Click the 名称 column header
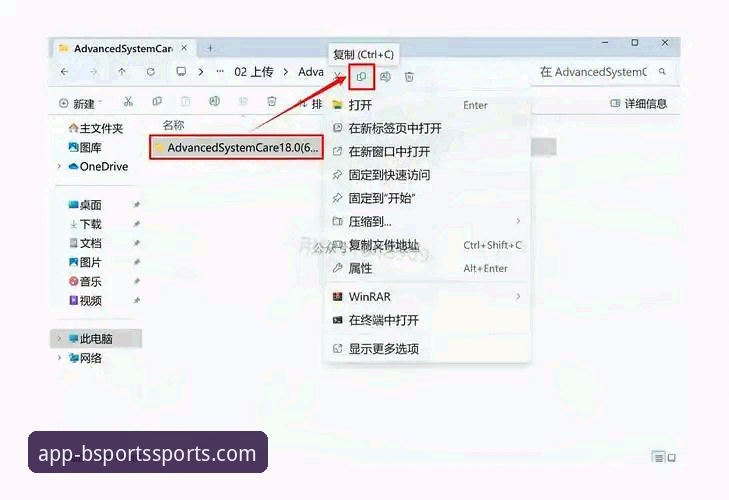 click(173, 125)
